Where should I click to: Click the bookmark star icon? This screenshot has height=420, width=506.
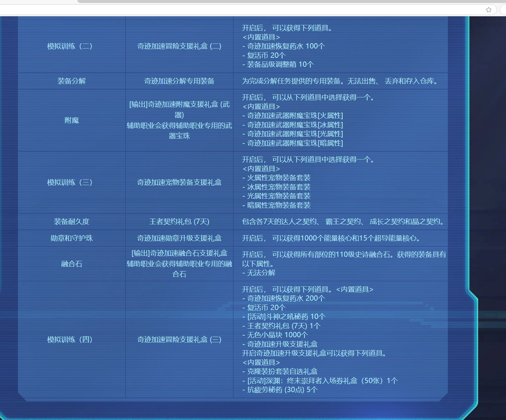pos(489,10)
